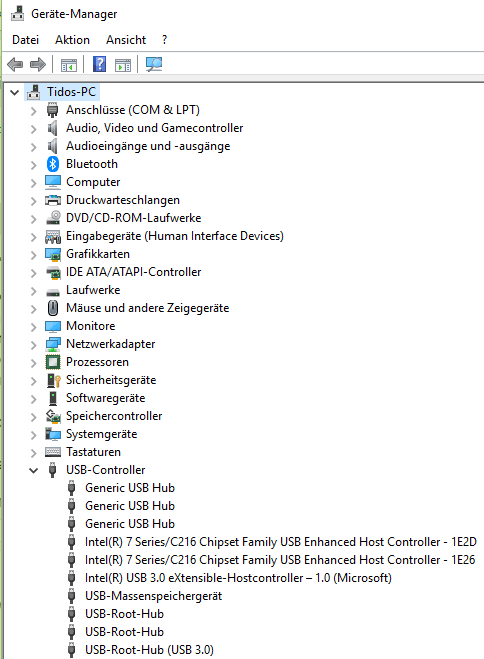Image resolution: width=484 pixels, height=659 pixels.
Task: Open Help via blue question-mark toolbar icon
Action: 99,64
